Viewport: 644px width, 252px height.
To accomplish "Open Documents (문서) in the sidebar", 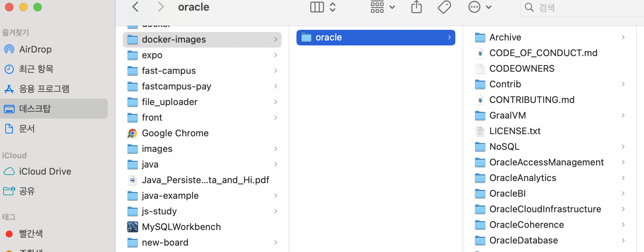I will coord(54,128).
